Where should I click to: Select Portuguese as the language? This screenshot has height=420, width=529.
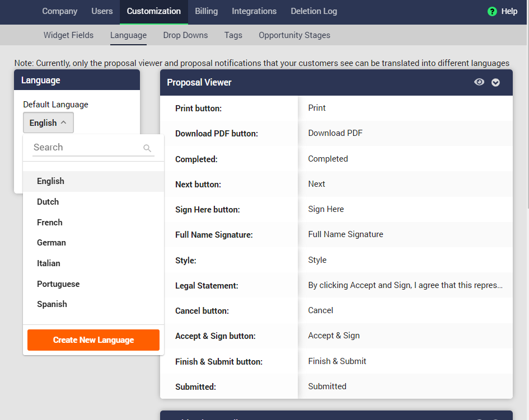pyautogui.click(x=58, y=284)
